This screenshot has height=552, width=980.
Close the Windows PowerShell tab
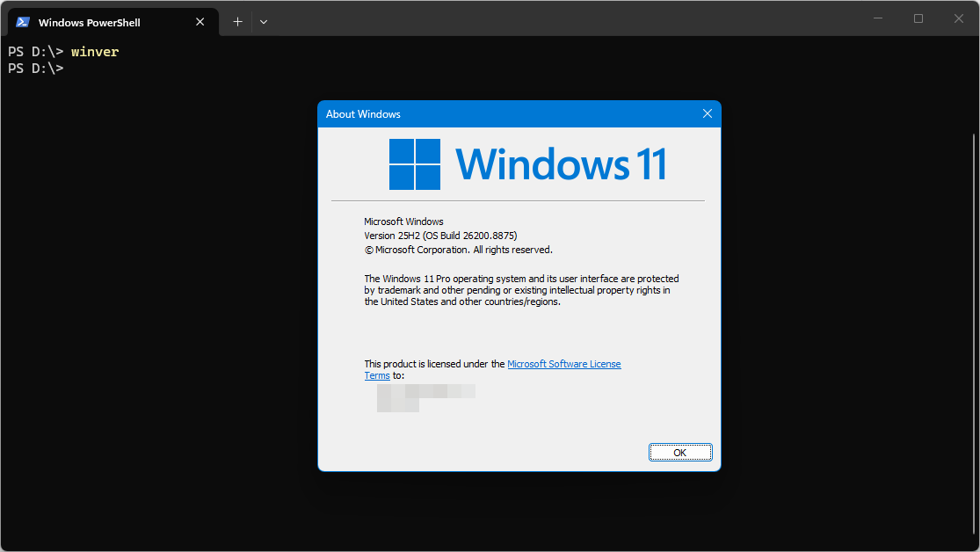coord(200,22)
